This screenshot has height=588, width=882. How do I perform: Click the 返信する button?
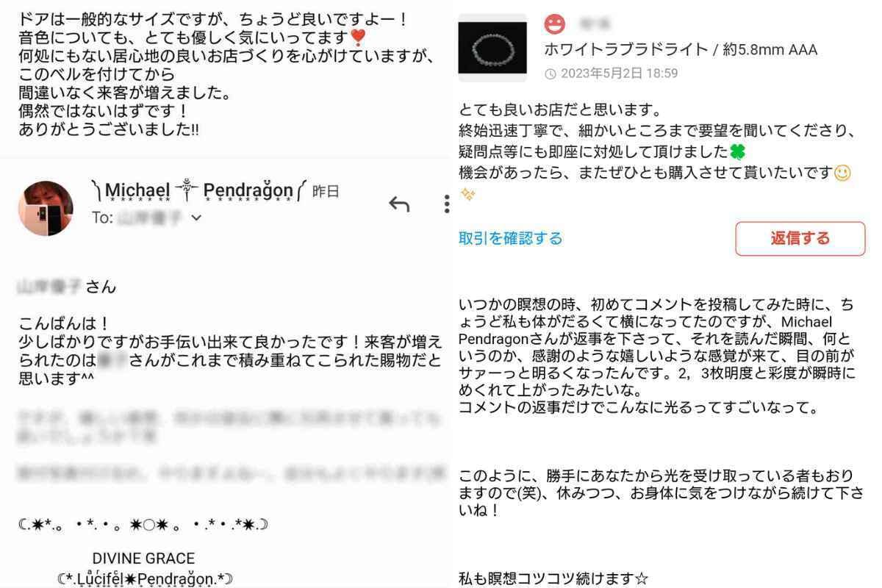(x=800, y=238)
